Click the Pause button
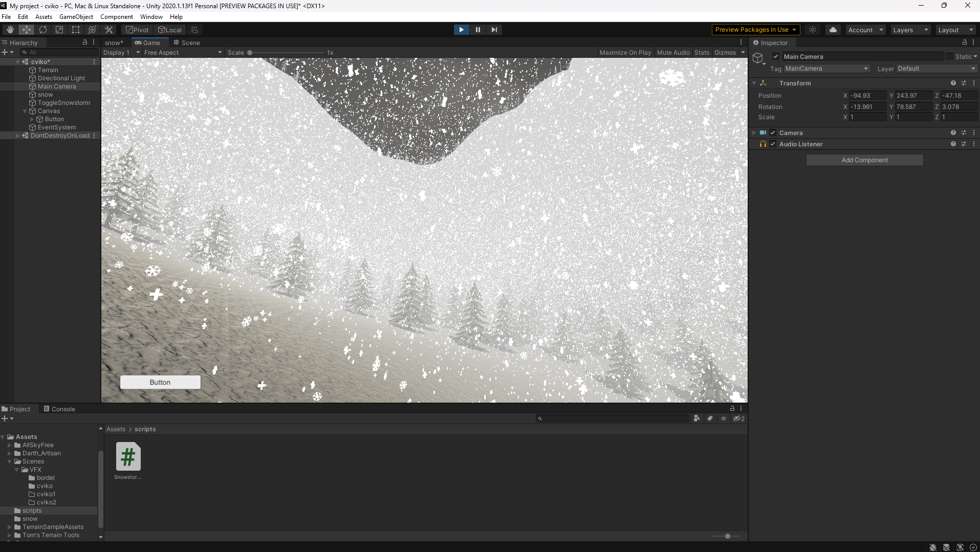Image resolution: width=980 pixels, height=552 pixels. [478, 30]
